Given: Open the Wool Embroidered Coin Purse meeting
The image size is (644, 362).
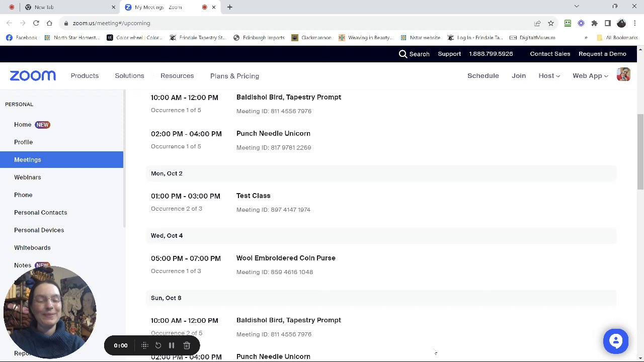Looking at the screenshot, I should pyautogui.click(x=286, y=258).
